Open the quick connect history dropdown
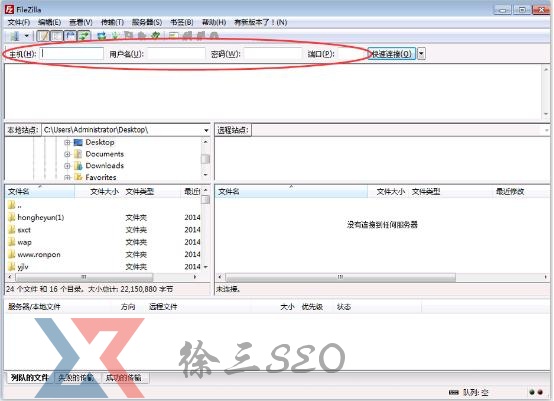Viewport: 554px width, 401px height. [421, 54]
